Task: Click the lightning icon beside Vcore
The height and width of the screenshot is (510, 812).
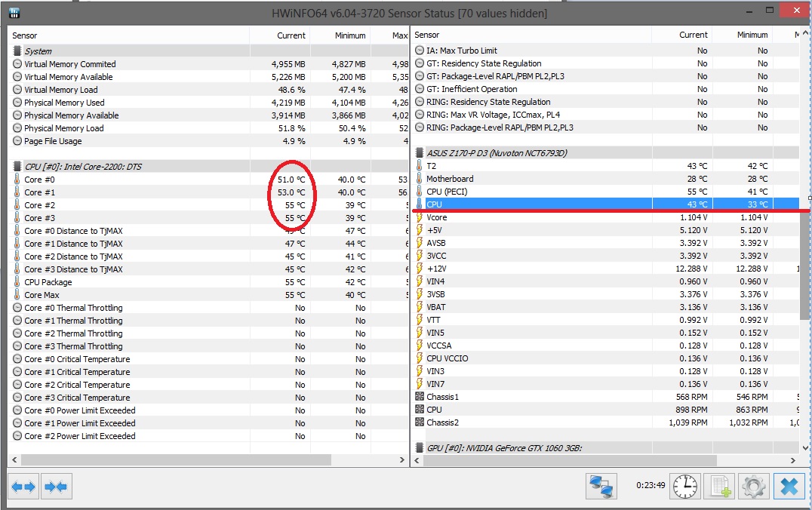Action: pos(420,217)
